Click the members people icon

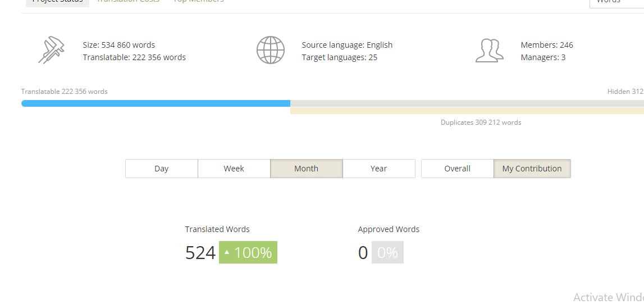tap(489, 50)
